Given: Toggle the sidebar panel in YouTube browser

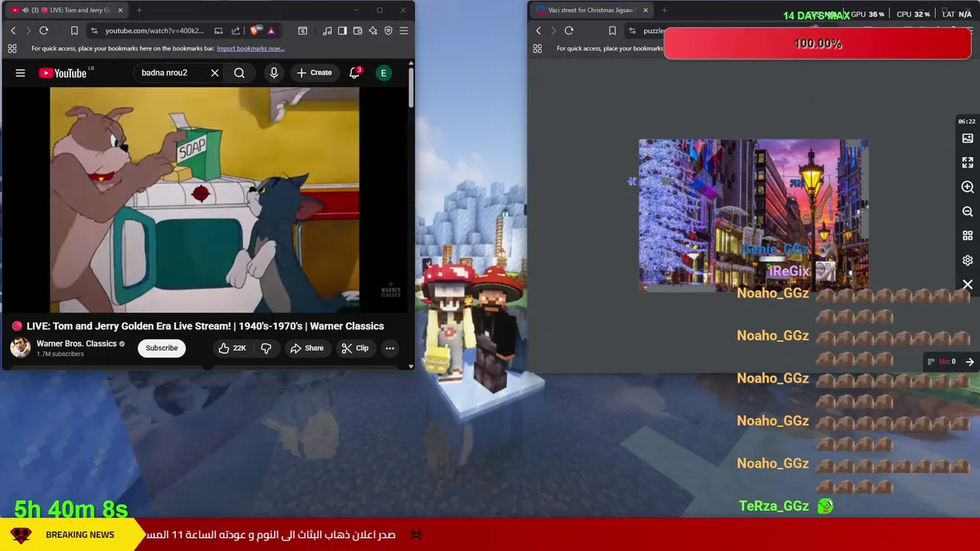Looking at the screenshot, I should click(342, 31).
